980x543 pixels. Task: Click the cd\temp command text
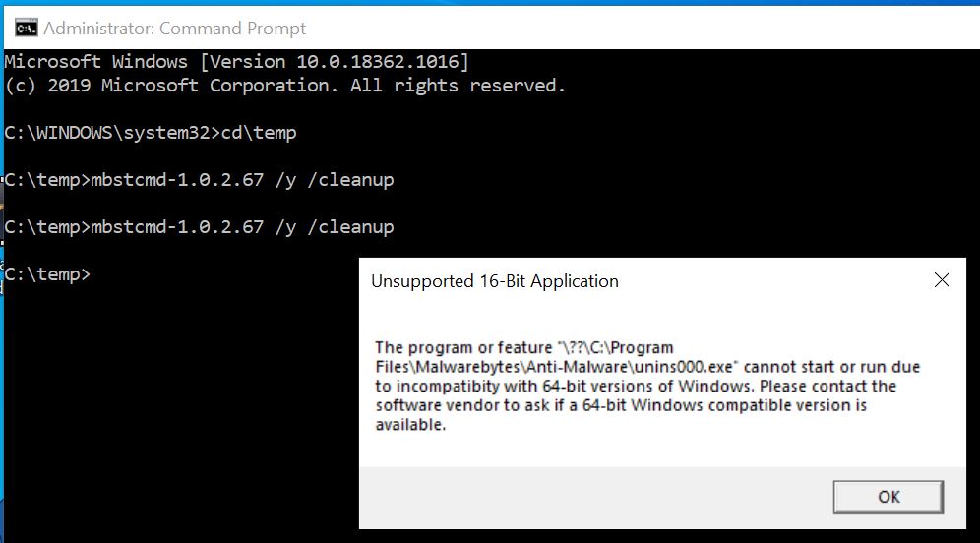(260, 133)
